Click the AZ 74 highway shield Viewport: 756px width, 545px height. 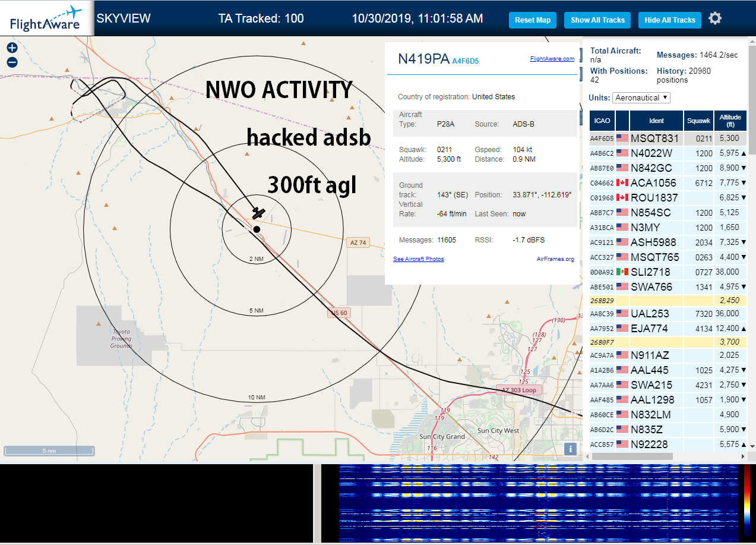(x=359, y=242)
